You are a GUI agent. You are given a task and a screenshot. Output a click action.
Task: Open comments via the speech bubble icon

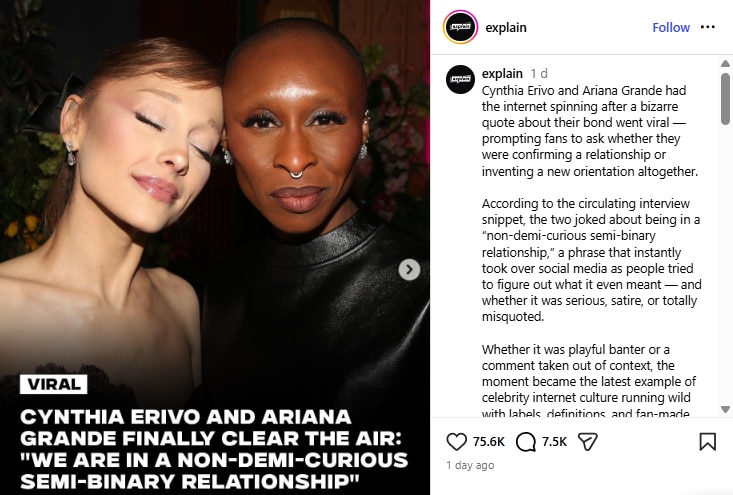pyautogui.click(x=525, y=442)
